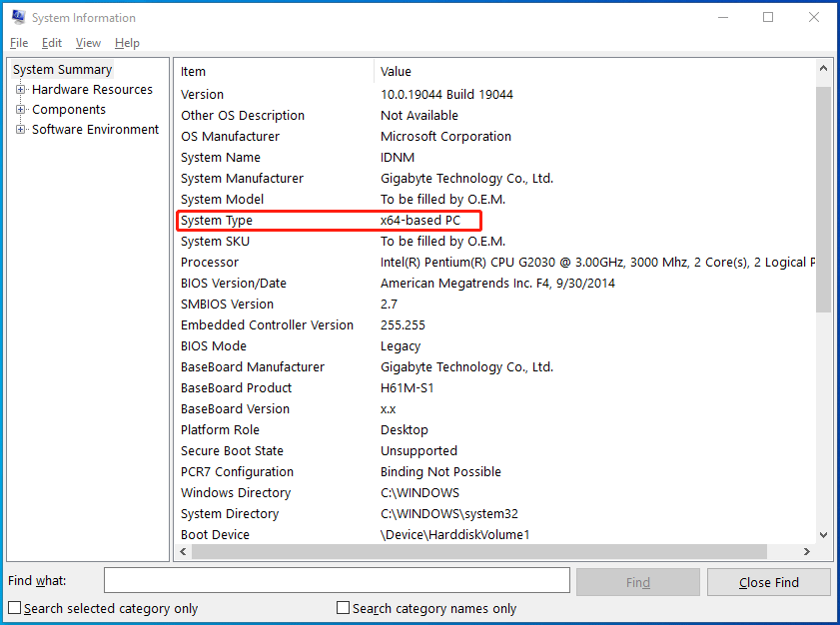This screenshot has height=625, width=840.
Task: Click the horizontal scrollbar right arrow
Action: 807,551
